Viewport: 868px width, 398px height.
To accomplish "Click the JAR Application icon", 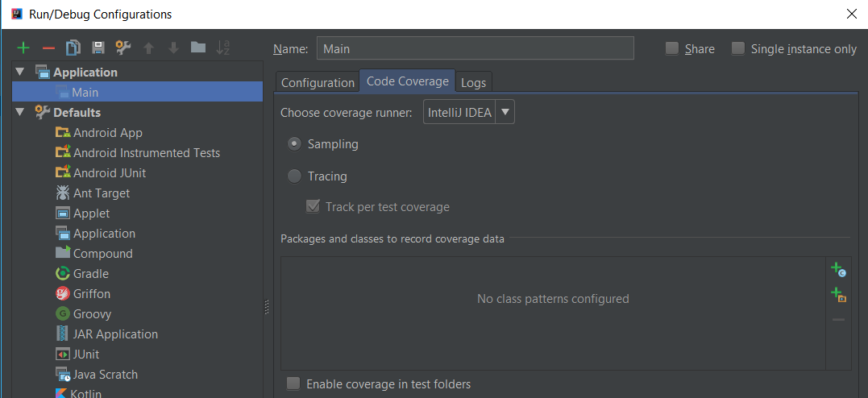I will (x=63, y=334).
